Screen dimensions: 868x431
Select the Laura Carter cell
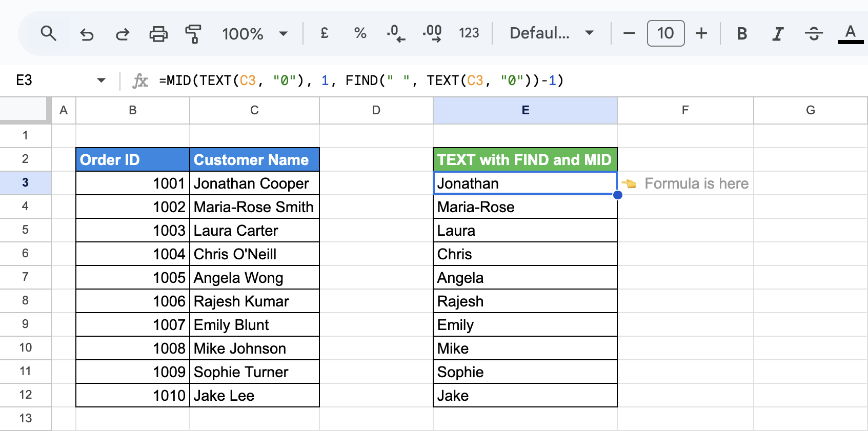254,230
